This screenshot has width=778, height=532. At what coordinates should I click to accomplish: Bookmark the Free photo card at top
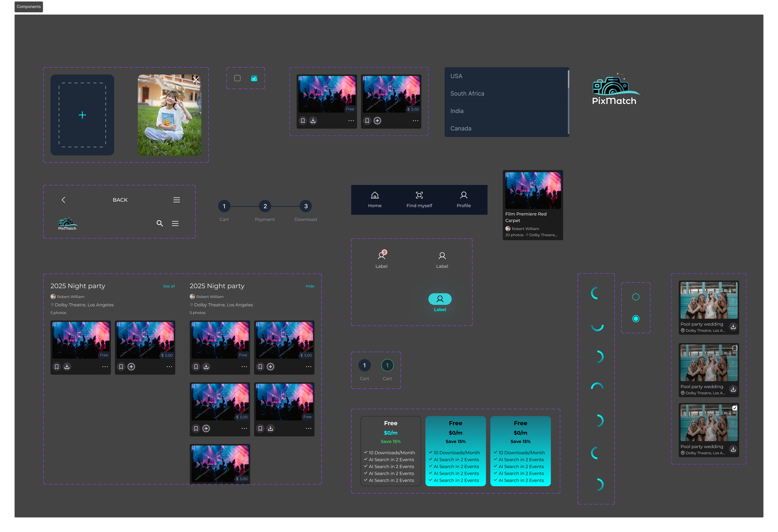(303, 121)
